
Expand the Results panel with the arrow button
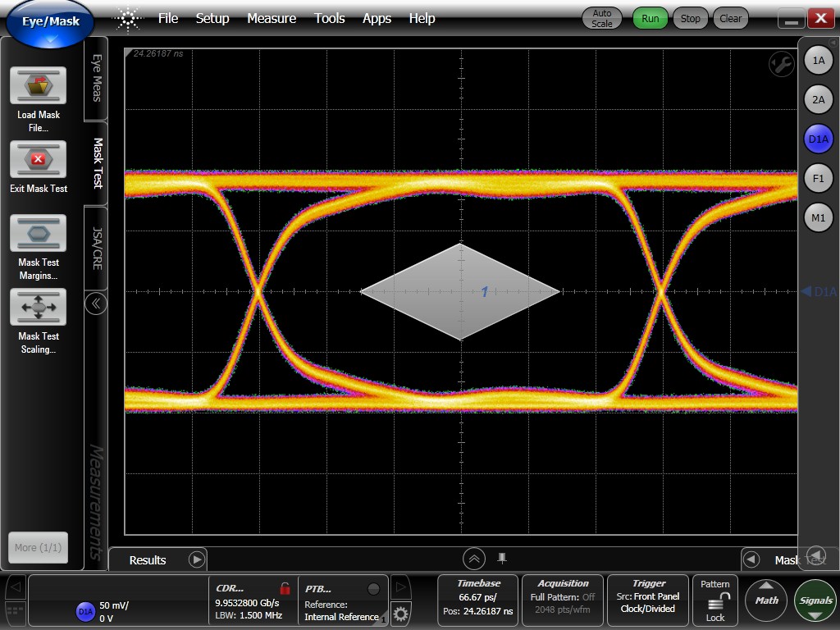(196, 559)
